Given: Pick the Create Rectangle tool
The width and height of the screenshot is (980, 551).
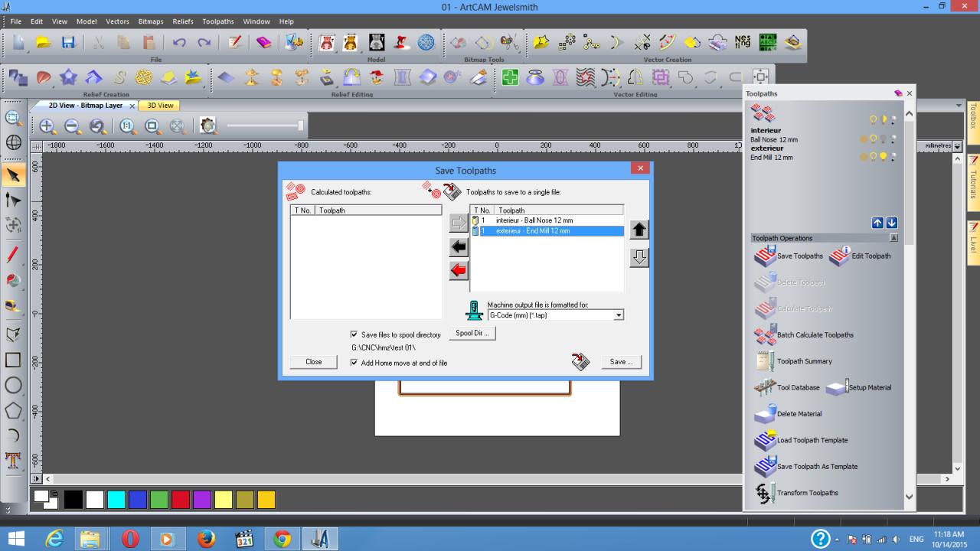Looking at the screenshot, I should [13, 360].
